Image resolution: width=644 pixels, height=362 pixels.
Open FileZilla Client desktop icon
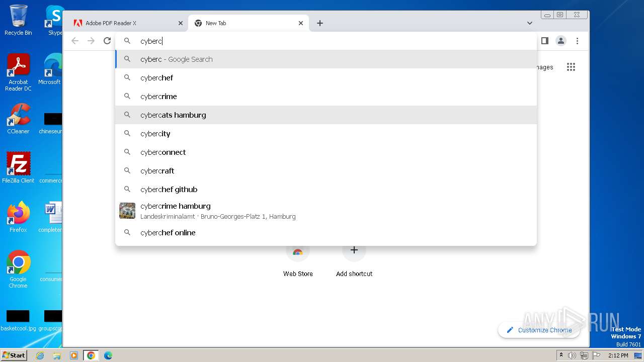click(18, 168)
